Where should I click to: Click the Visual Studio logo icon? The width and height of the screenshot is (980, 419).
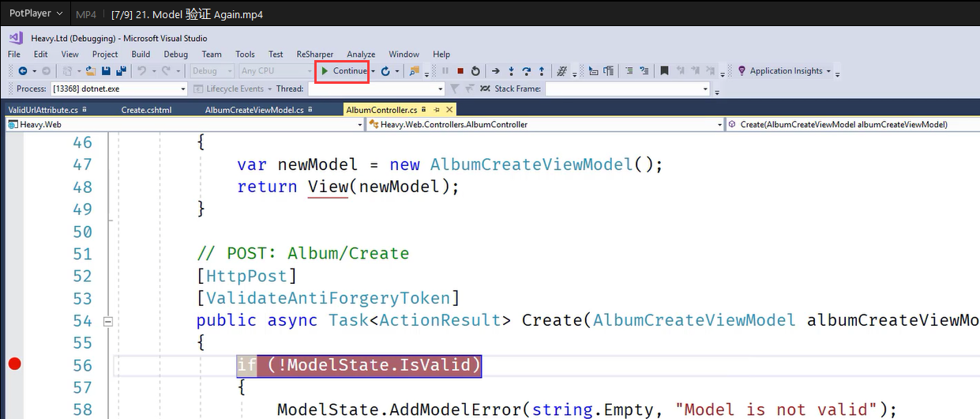click(x=16, y=37)
